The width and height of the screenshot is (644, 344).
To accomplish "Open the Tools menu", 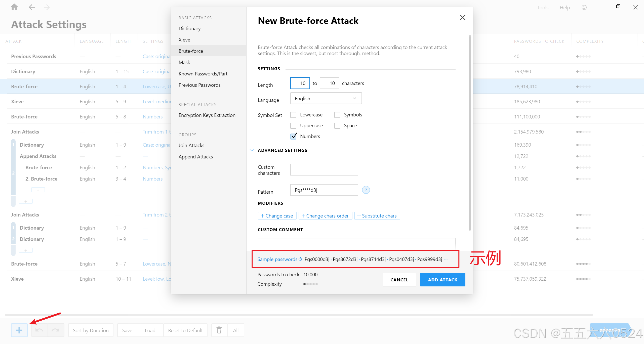I will click(543, 8).
